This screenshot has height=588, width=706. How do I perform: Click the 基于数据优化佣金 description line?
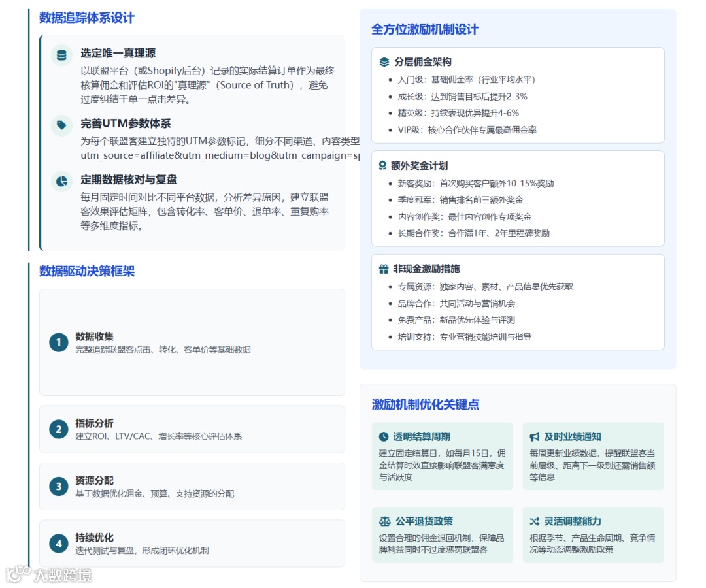(154, 494)
